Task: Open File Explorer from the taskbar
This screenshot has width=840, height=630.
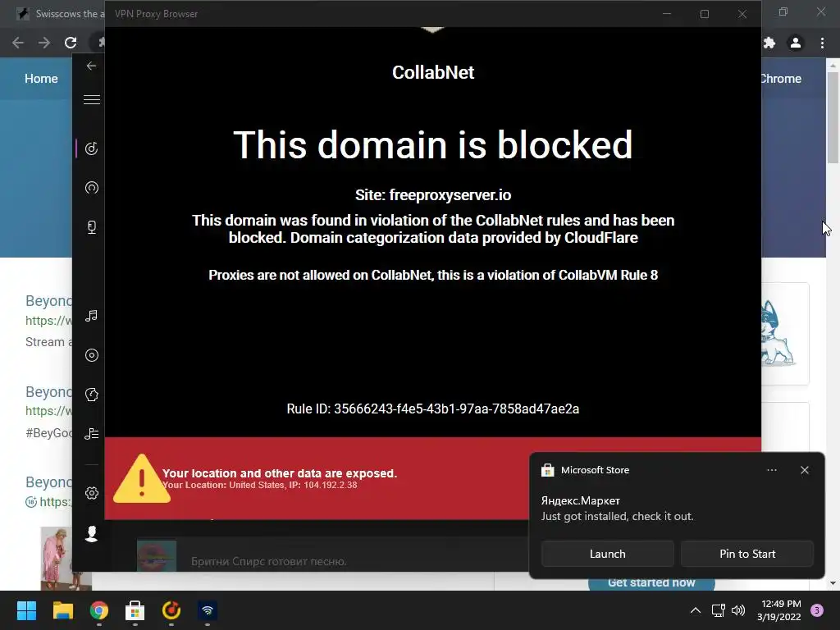Action: [62, 610]
